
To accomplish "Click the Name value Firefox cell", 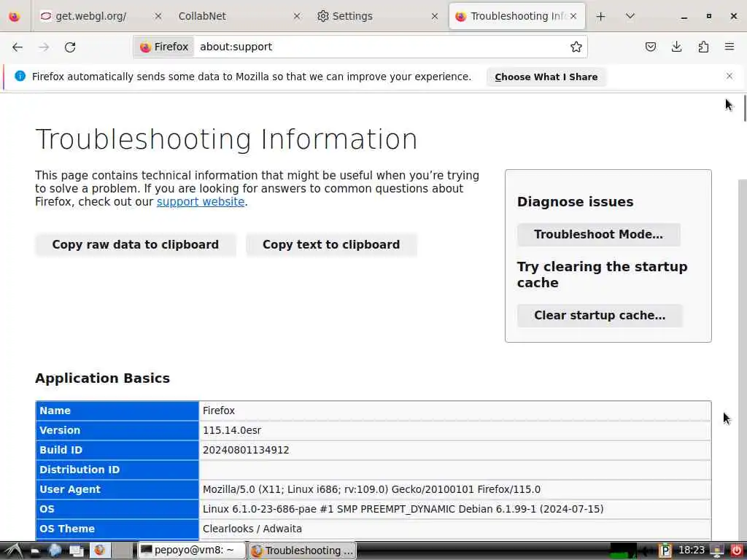I will (x=455, y=411).
